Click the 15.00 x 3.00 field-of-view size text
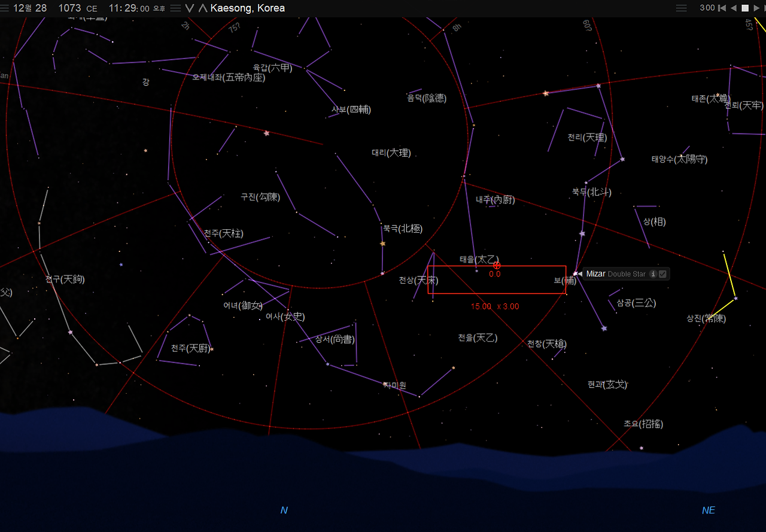766x532 pixels. coord(495,306)
